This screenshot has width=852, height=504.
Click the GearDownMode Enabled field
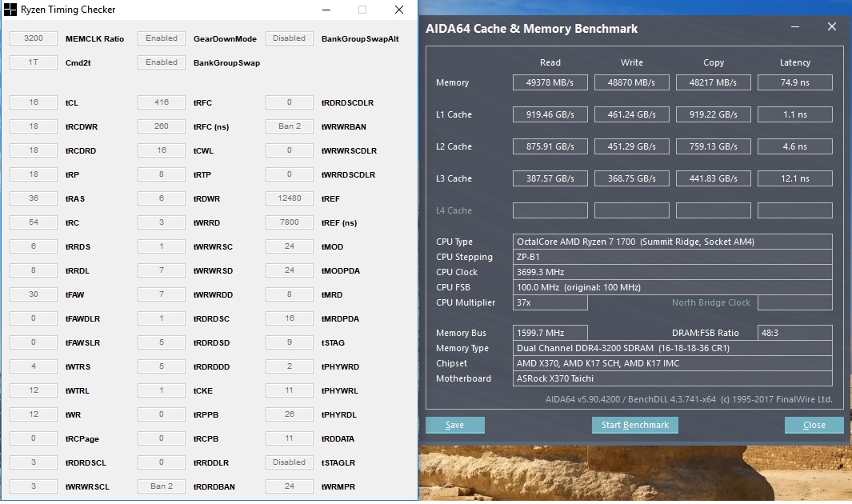(x=162, y=38)
